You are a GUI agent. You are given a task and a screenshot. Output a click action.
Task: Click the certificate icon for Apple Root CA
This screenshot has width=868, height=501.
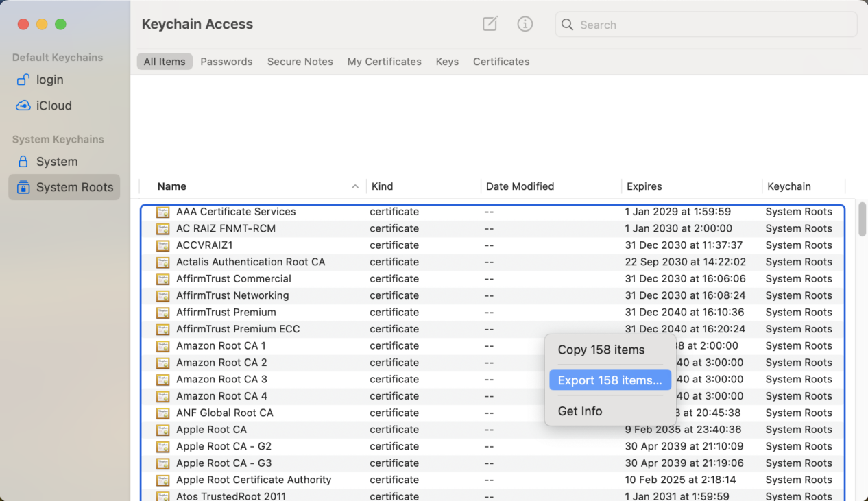coord(162,430)
